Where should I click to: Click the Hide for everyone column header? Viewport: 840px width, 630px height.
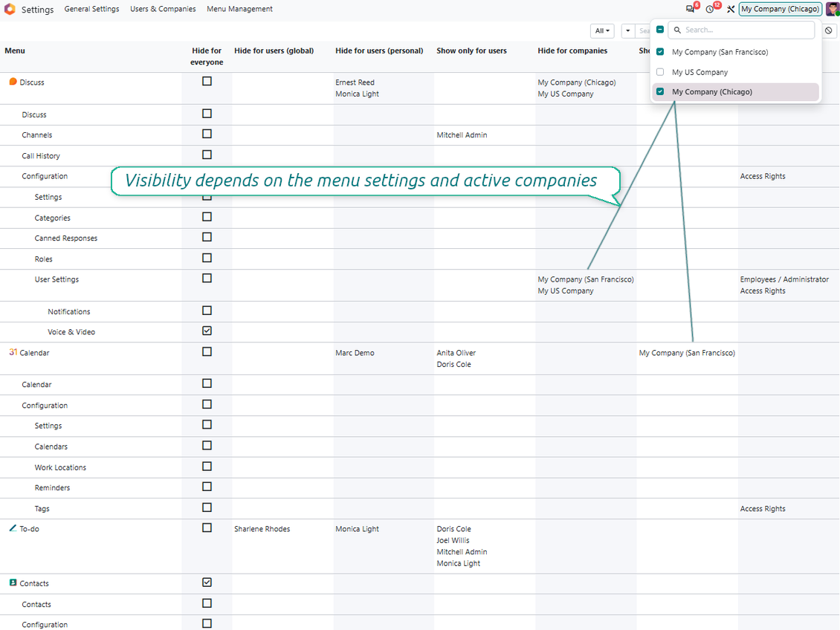point(207,56)
